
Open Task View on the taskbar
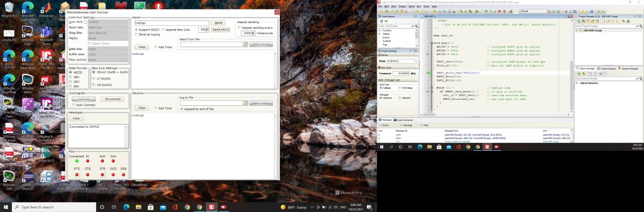pos(114,207)
